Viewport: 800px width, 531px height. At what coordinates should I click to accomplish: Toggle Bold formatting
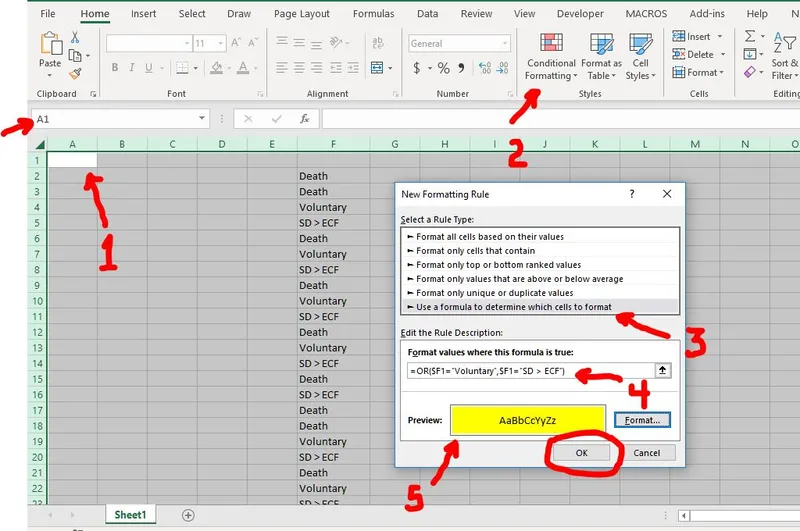point(115,67)
